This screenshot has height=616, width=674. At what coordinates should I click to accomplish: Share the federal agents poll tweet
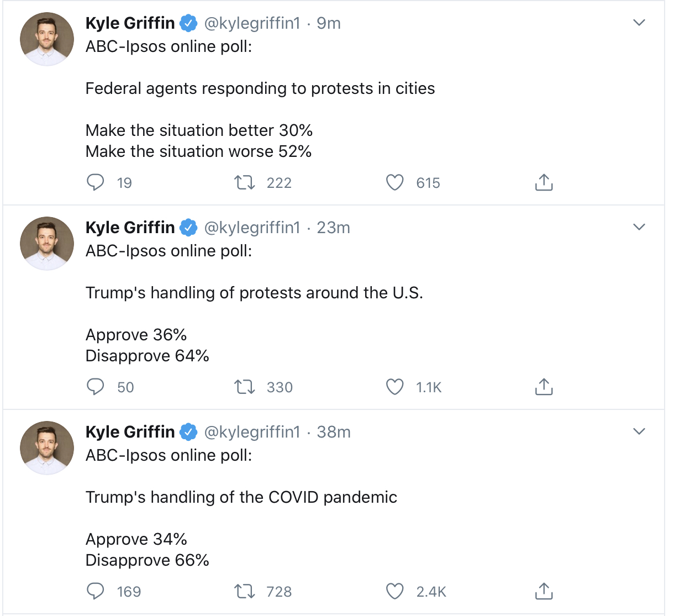click(544, 182)
